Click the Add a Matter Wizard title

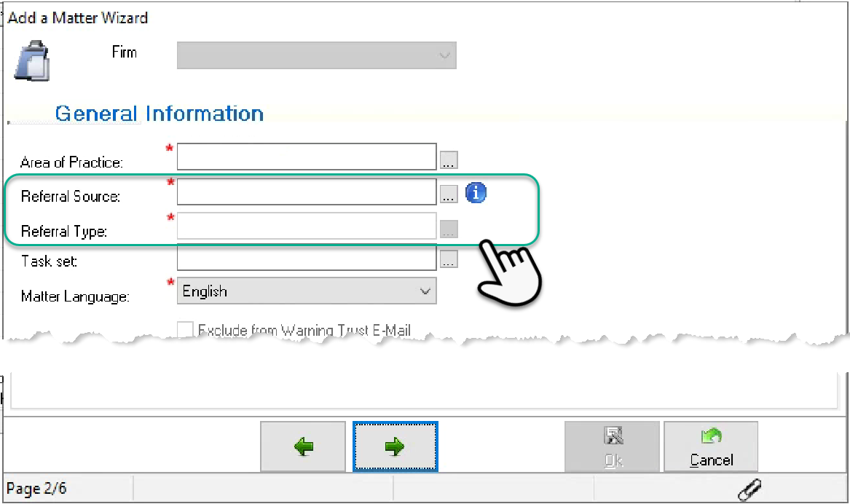click(77, 18)
